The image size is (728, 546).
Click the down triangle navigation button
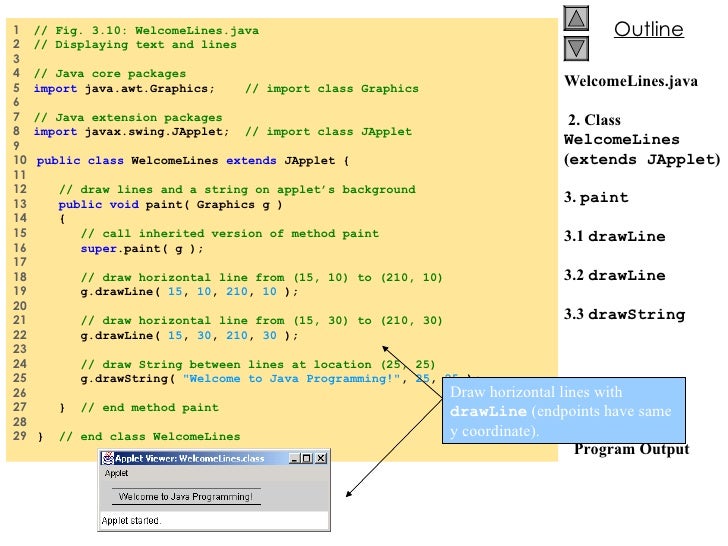(576, 49)
